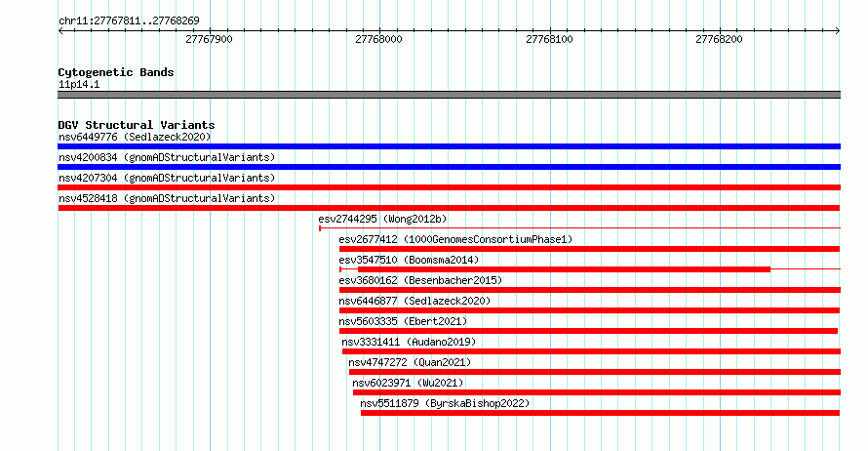Click the nsv4207304 (gnomADStructuralVariants) label
This screenshot has width=868, height=451.
point(167,178)
